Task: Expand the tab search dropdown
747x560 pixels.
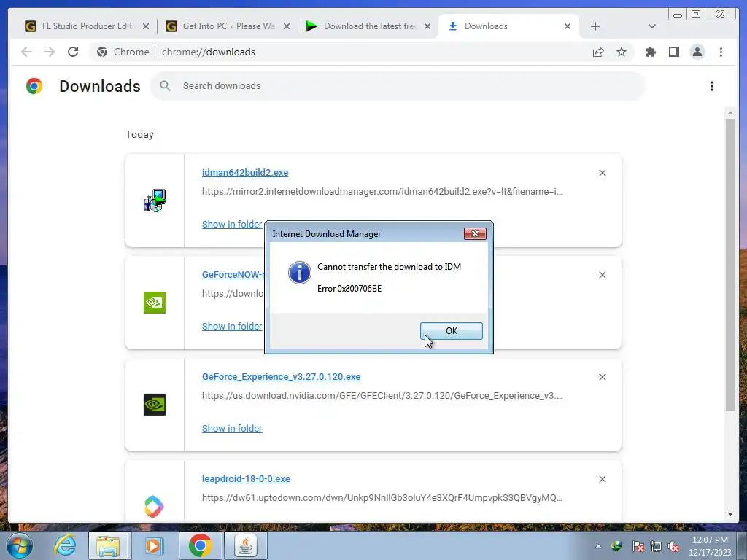Action: coord(652,26)
